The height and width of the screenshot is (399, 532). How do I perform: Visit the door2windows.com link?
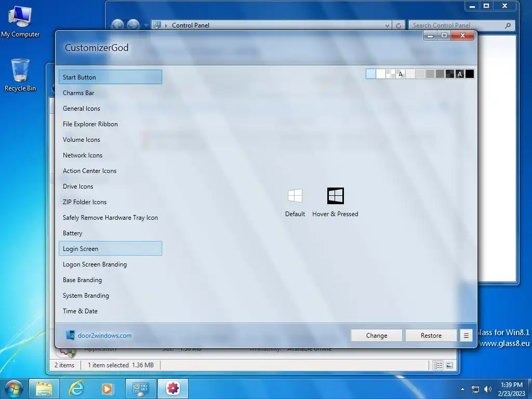[x=104, y=335]
